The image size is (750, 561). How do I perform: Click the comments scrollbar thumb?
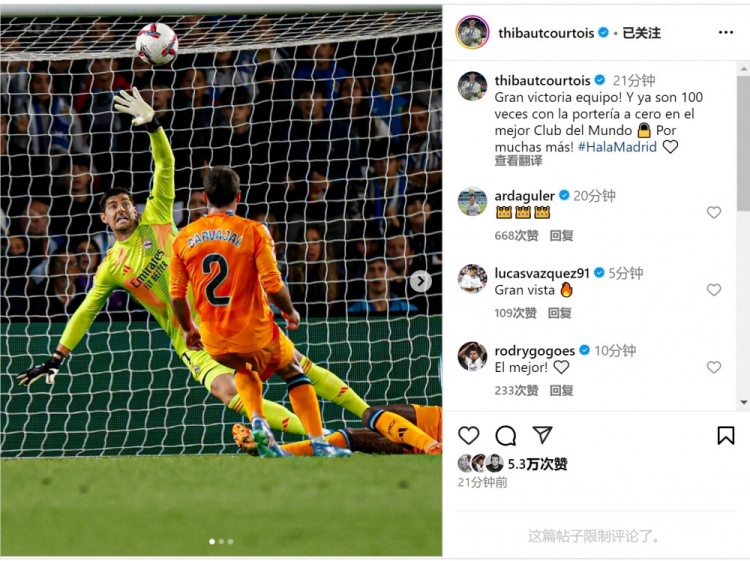(x=744, y=143)
